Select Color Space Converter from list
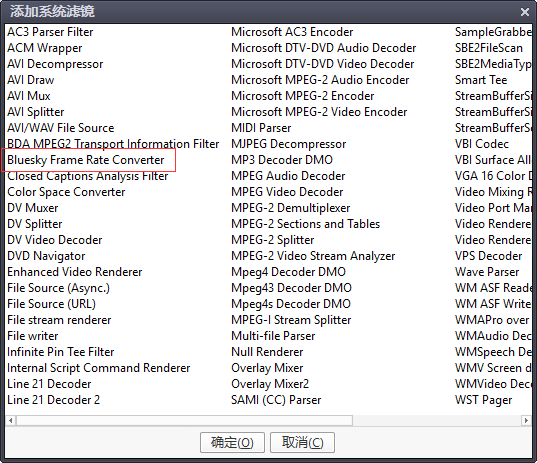Screen dimensions: 537x463 tap(66, 192)
